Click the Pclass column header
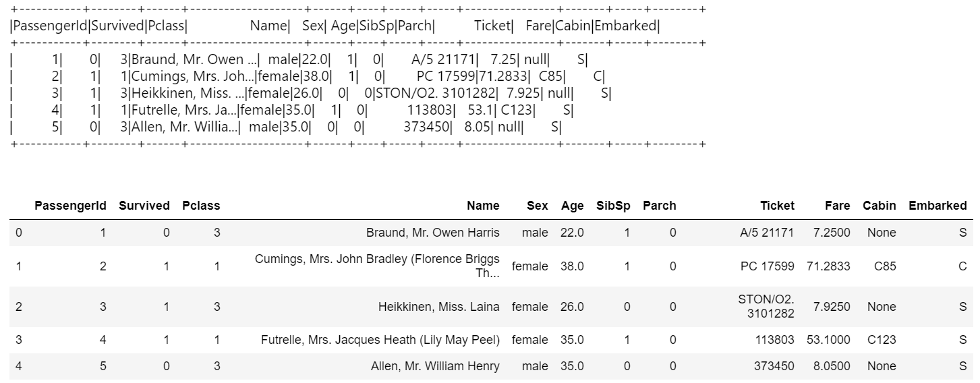Image resolution: width=980 pixels, height=383 pixels. point(201,206)
